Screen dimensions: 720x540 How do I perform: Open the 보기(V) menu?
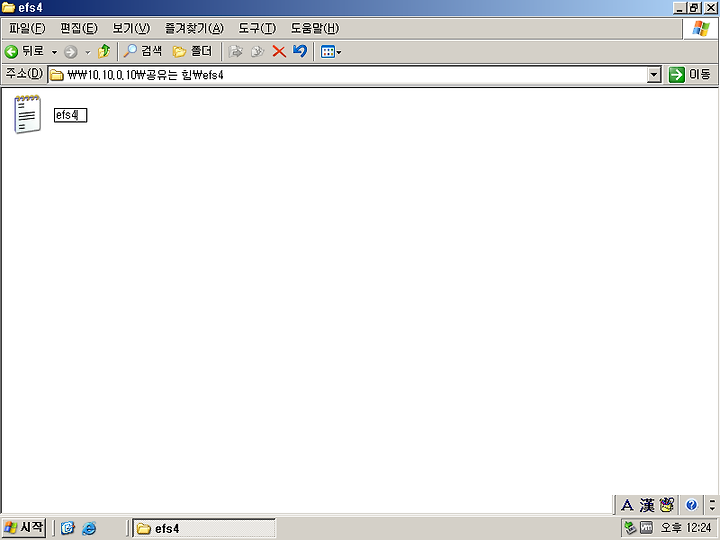point(131,28)
